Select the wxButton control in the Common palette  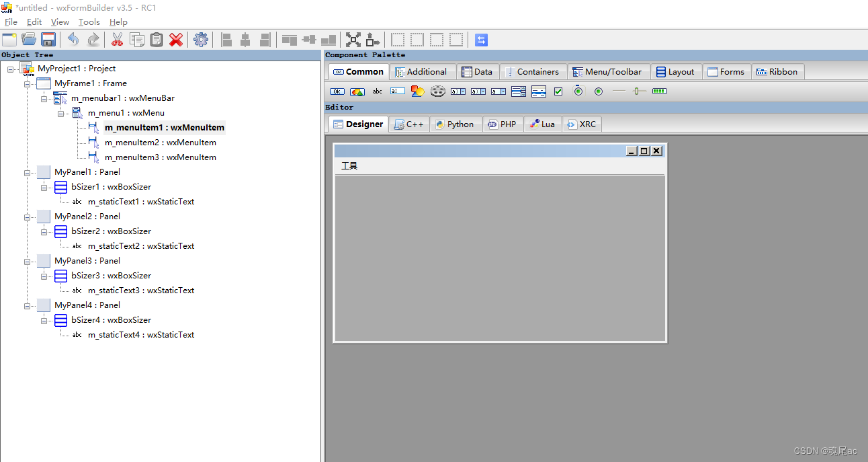[337, 91]
